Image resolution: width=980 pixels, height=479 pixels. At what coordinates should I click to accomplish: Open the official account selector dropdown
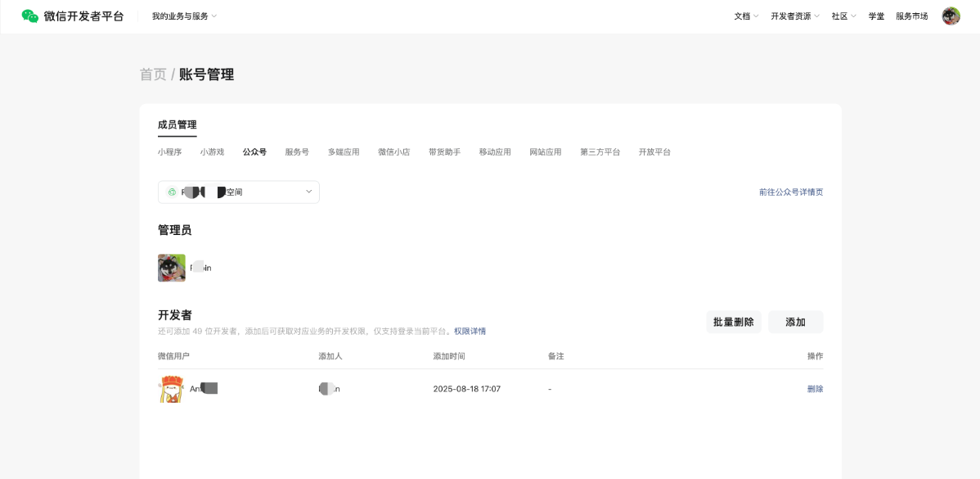[x=238, y=192]
